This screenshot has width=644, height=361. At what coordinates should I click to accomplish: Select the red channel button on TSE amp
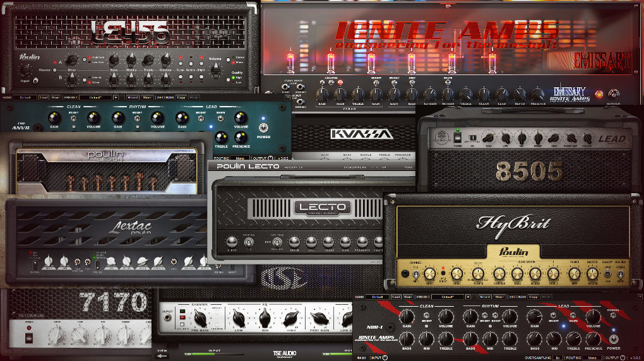[182, 317]
